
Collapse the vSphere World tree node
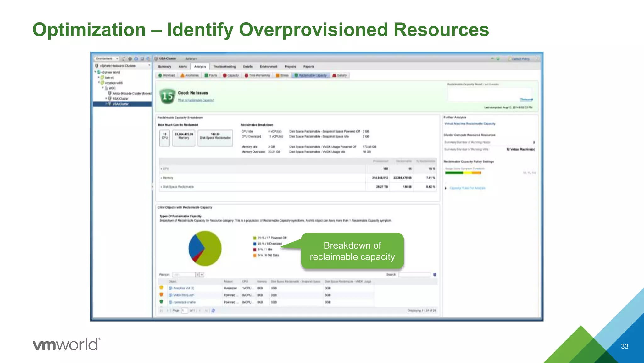tap(95, 72)
